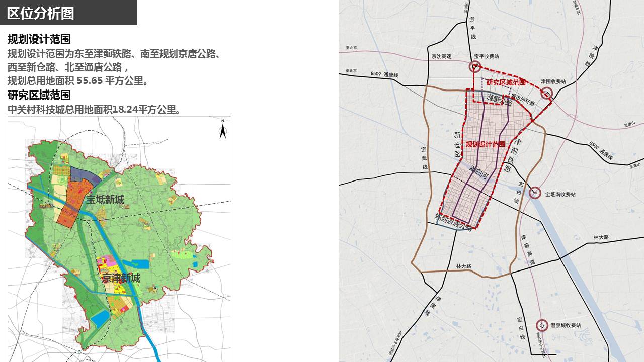Click the 宝坻新城 label on left map
This screenshot has width=644, height=362.
(105, 200)
